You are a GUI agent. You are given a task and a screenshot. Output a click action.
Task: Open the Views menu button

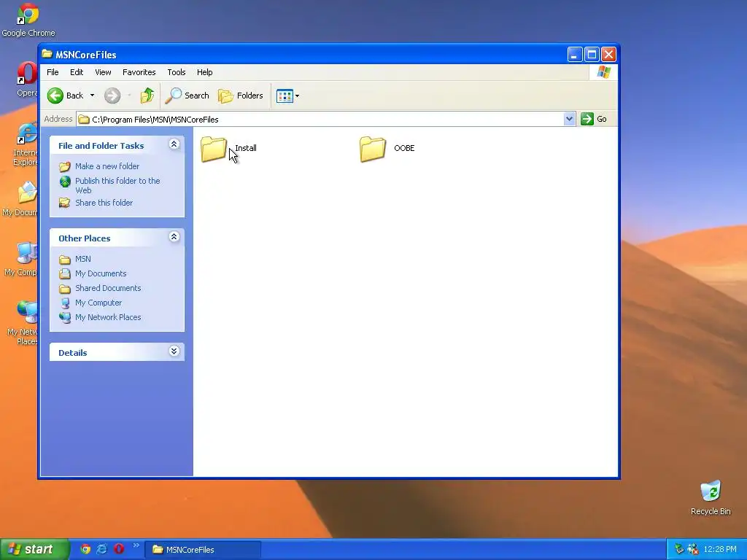[x=287, y=96]
